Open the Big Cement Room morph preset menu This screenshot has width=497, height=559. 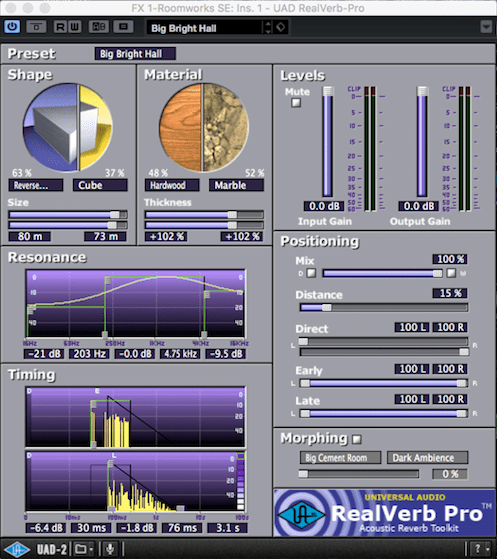[340, 458]
